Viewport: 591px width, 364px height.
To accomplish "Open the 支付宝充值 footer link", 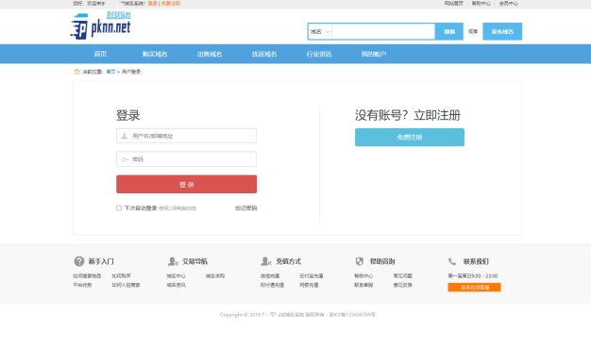I will (x=312, y=276).
